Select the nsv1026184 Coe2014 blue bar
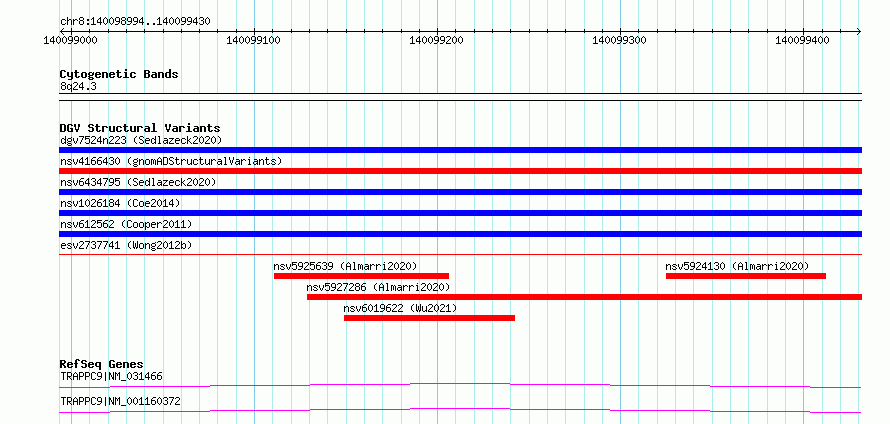Viewport: 890px width, 424px height. tap(460, 213)
